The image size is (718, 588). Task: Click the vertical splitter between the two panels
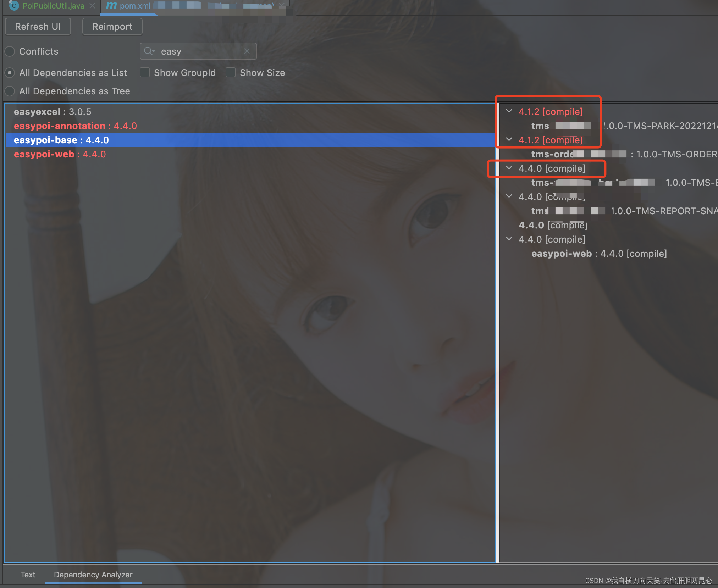click(497, 333)
